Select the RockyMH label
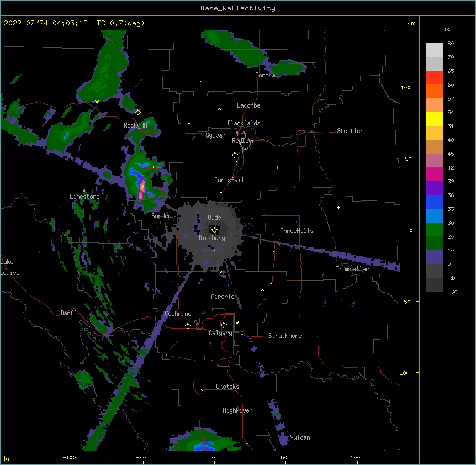The width and height of the screenshot is (476, 465). [135, 125]
